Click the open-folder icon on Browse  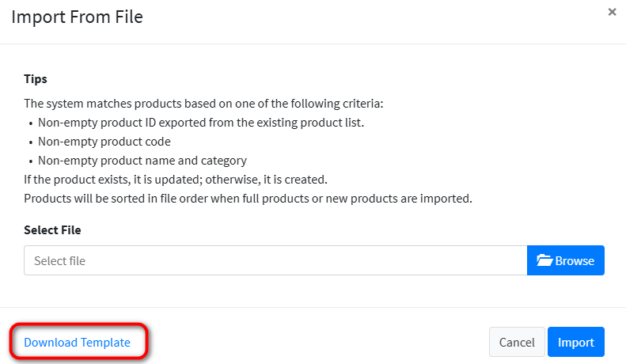[x=544, y=260]
